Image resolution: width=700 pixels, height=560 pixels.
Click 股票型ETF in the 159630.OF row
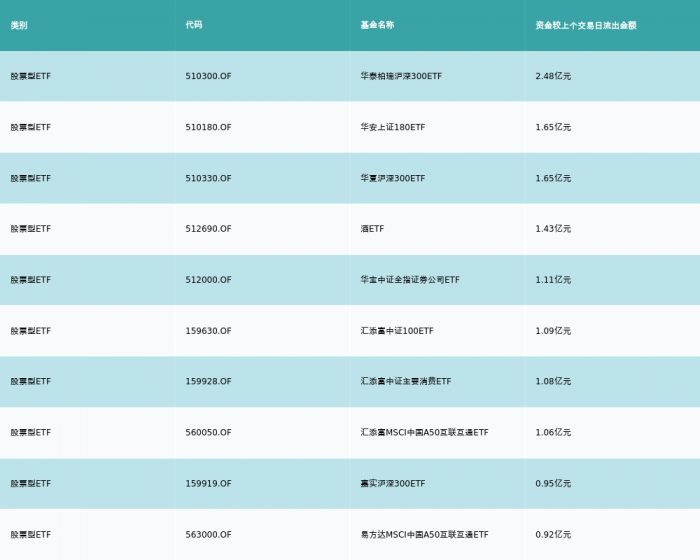point(31,331)
